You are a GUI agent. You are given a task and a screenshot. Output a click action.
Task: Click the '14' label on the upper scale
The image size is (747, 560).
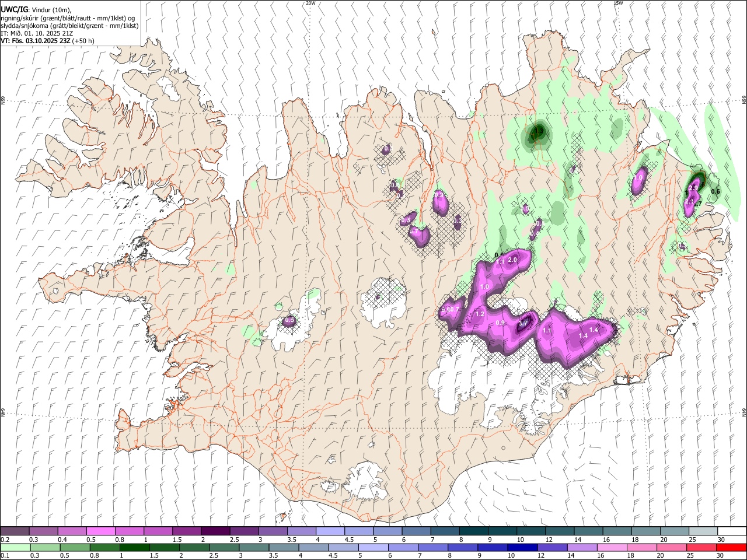577,540
